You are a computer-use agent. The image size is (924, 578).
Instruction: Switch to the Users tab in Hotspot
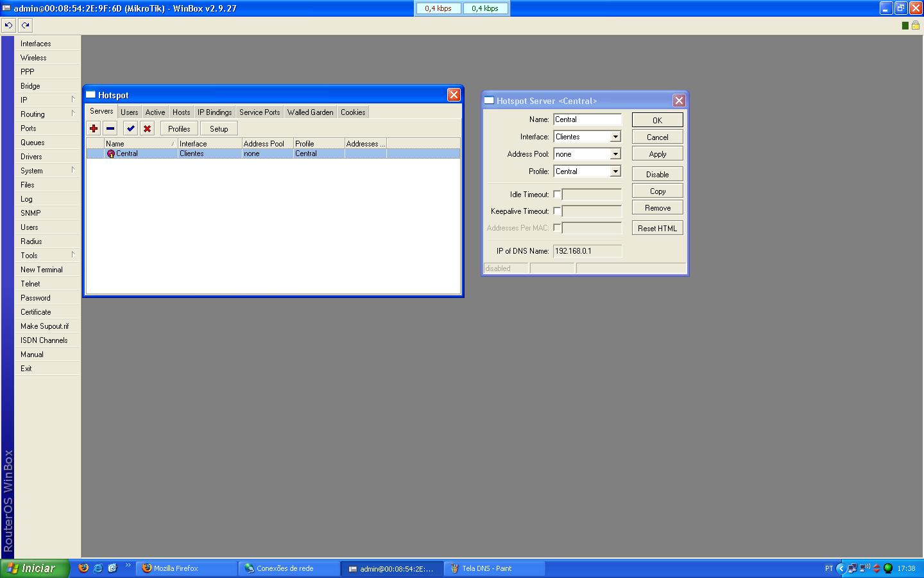130,112
